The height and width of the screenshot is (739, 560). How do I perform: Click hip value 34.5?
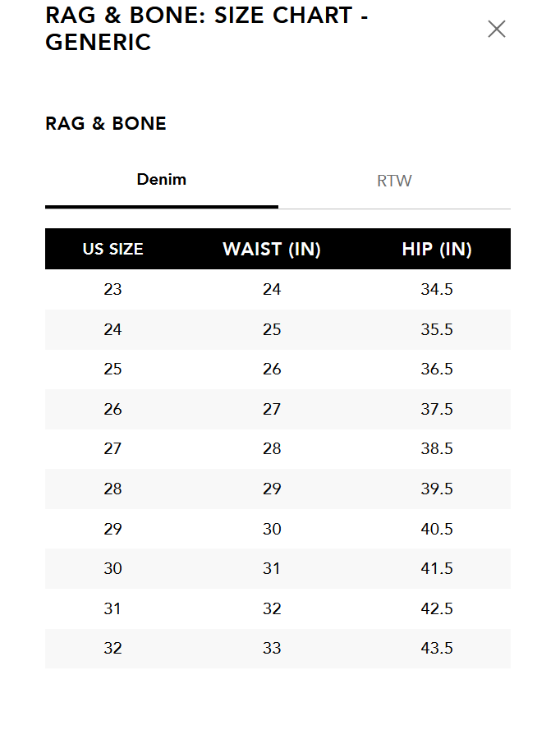[437, 289]
